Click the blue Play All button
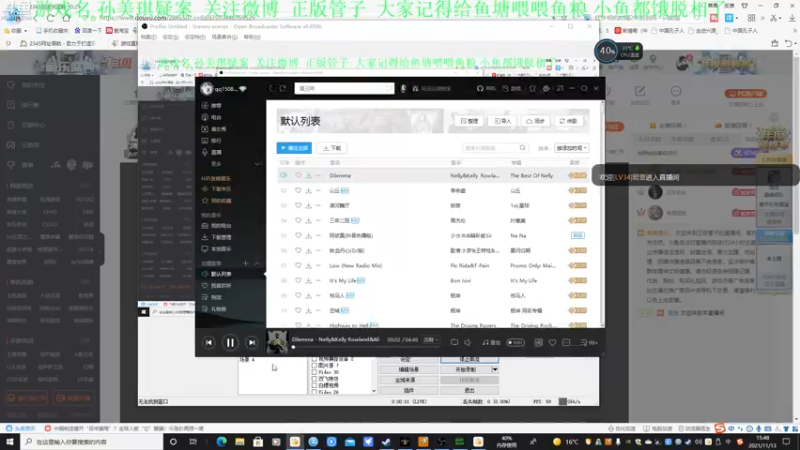 pyautogui.click(x=294, y=148)
